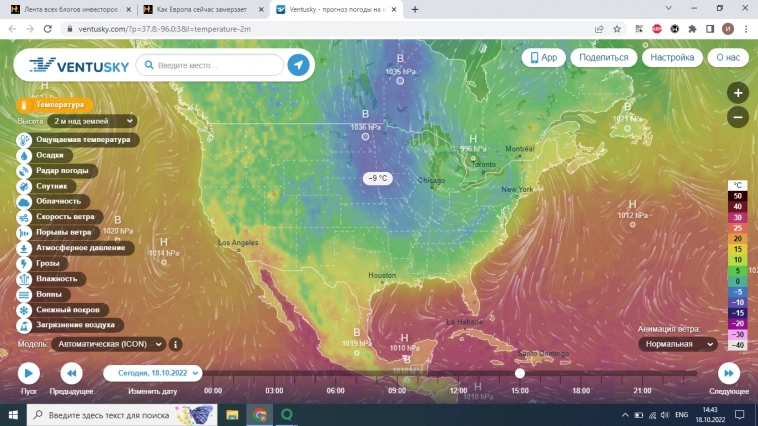This screenshot has height=426, width=758.
Task: Click the Ventusky logo
Action: (x=79, y=65)
